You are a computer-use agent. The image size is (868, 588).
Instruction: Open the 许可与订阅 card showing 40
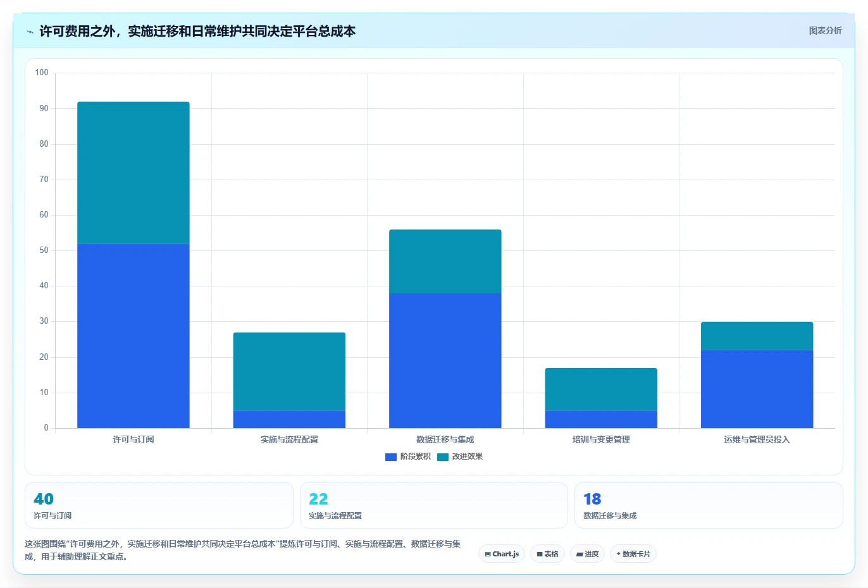159,505
